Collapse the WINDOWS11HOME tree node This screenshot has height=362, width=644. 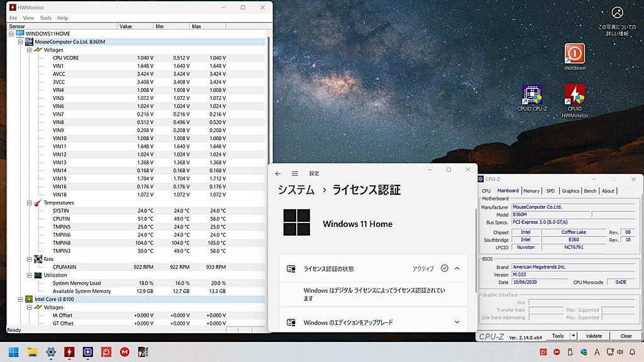[x=11, y=34]
